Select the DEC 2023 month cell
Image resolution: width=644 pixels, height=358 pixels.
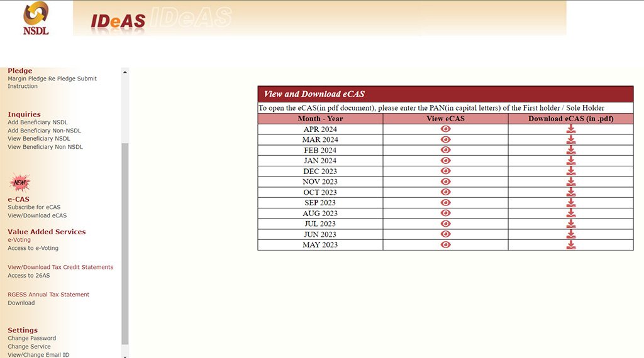[x=320, y=171]
